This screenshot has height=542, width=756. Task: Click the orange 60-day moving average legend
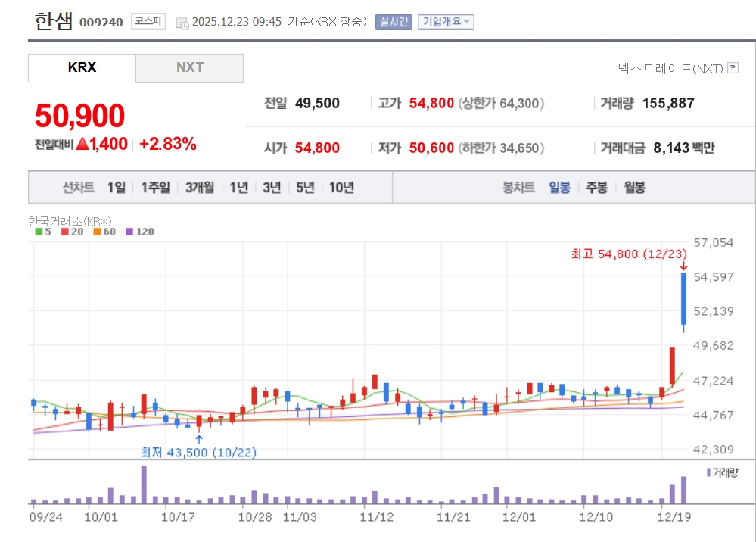(x=104, y=232)
